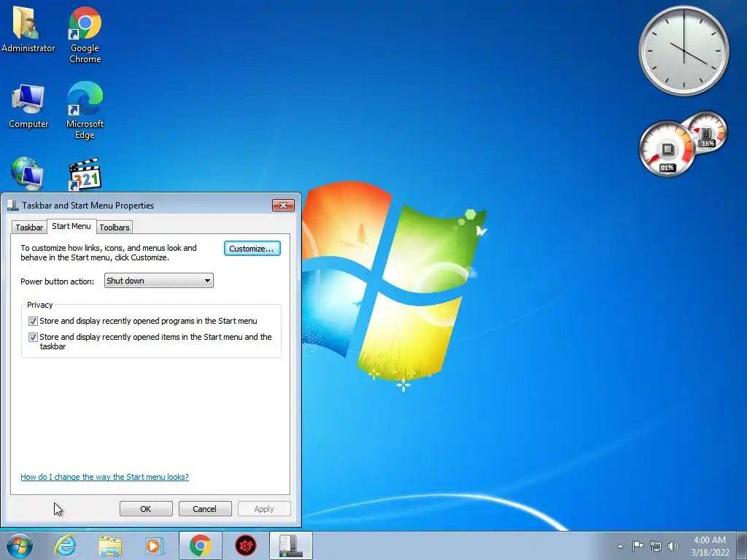Toggle store recently opened items checkbox
This screenshot has width=747, height=560.
pyautogui.click(x=33, y=337)
